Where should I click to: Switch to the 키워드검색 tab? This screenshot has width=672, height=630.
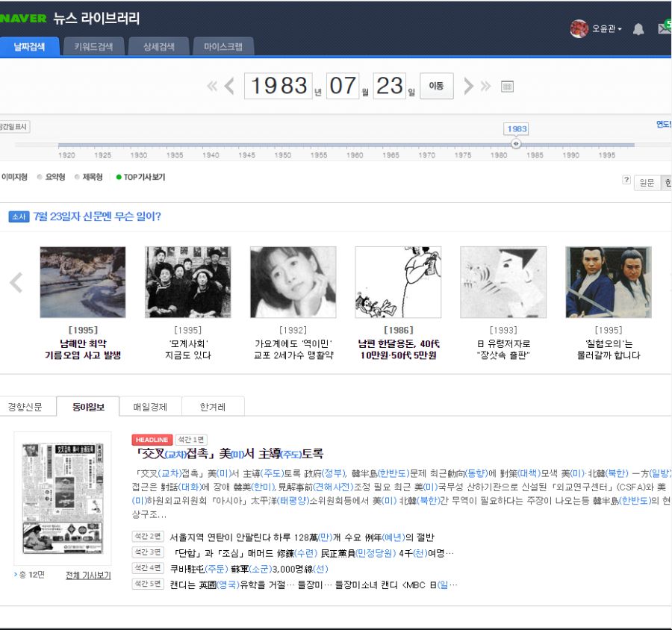93,46
